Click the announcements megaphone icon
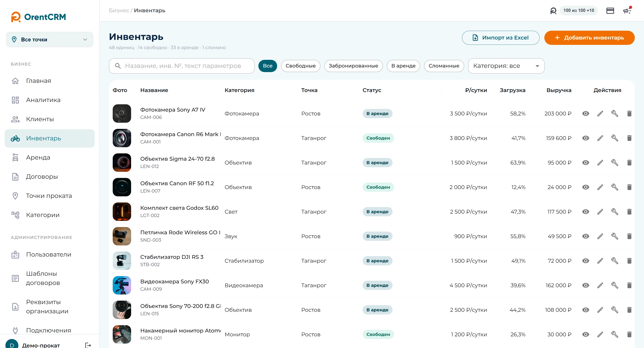Viewport: 644px width, 348px height. point(627,11)
